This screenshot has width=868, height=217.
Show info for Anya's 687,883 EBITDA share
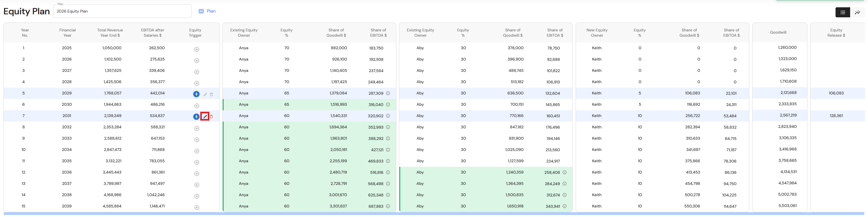[x=388, y=206]
